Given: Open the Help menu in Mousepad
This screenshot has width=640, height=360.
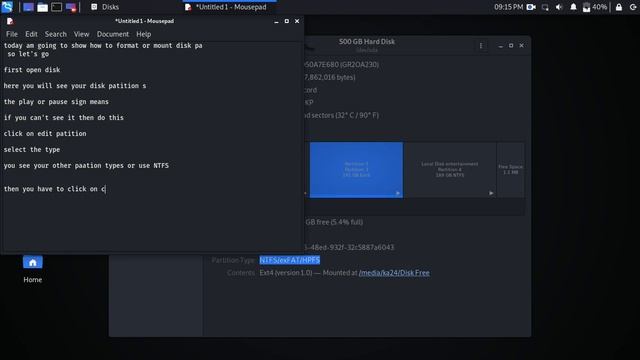Looking at the screenshot, I should point(144,34).
